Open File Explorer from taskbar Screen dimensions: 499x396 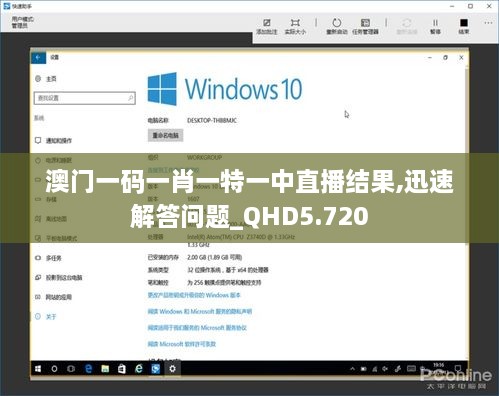pos(105,369)
